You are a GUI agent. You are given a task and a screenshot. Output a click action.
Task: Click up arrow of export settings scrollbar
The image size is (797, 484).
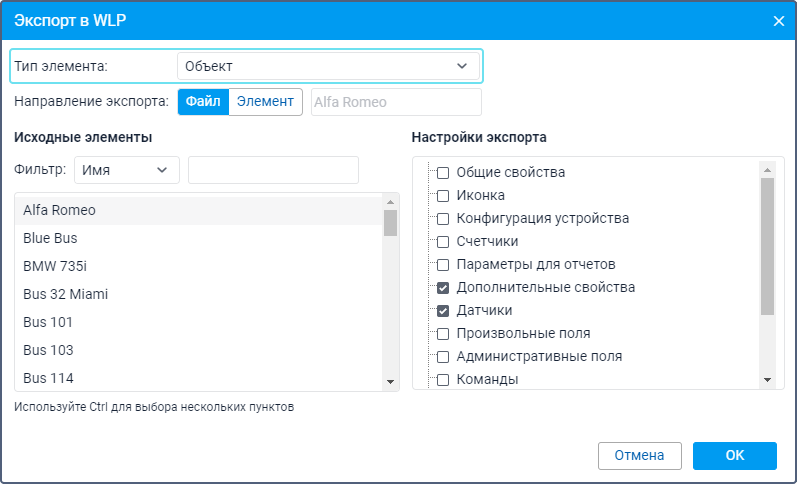coord(768,170)
